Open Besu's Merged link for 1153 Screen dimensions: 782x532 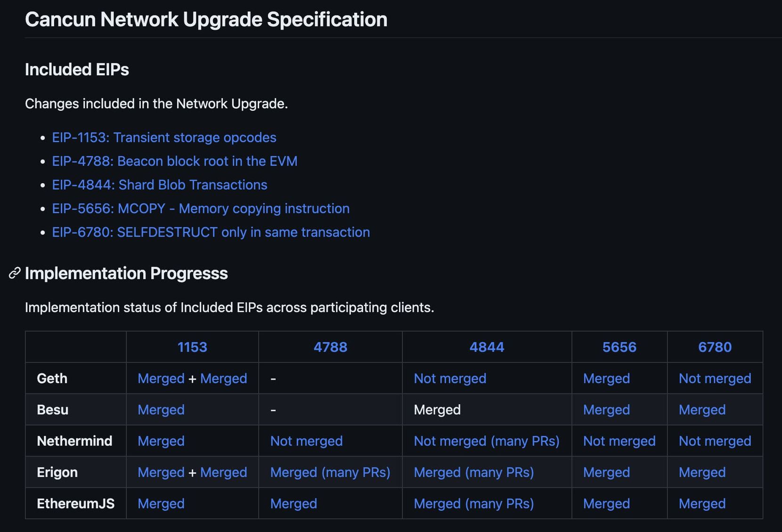coord(161,410)
